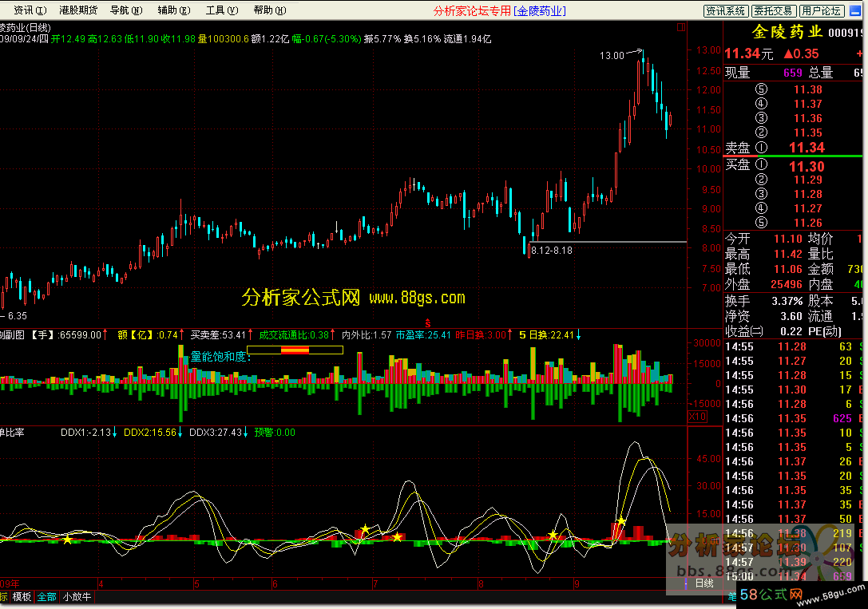The width and height of the screenshot is (868, 609).
Task: Click the 昨日换:3.00 indicator value
Action: click(x=481, y=335)
